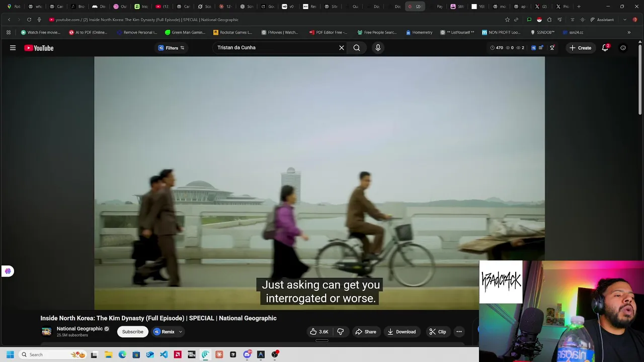Open the browser extensions puzzle icon
The width and height of the screenshot is (644, 362).
549,20
